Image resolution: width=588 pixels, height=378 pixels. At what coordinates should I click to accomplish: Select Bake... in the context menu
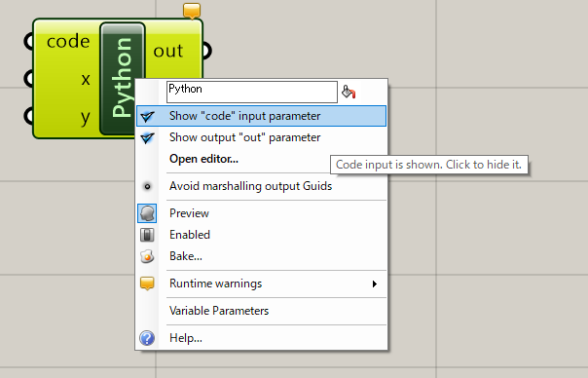click(261, 256)
